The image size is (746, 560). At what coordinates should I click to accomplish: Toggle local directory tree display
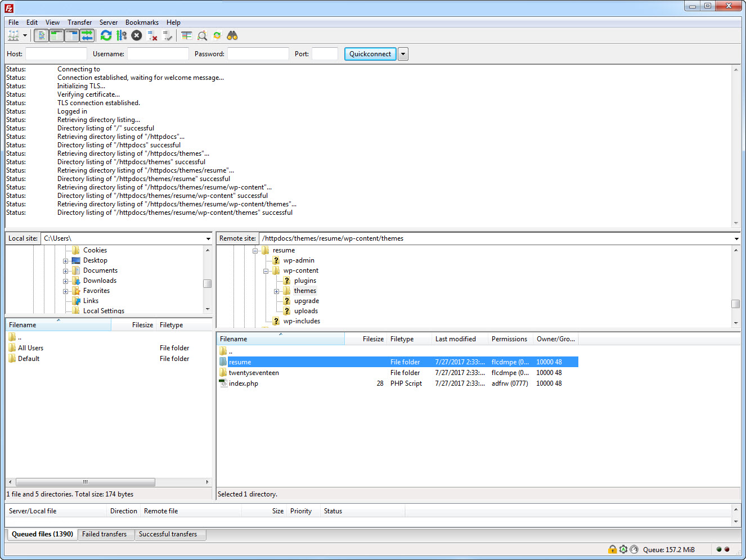[x=57, y=35]
